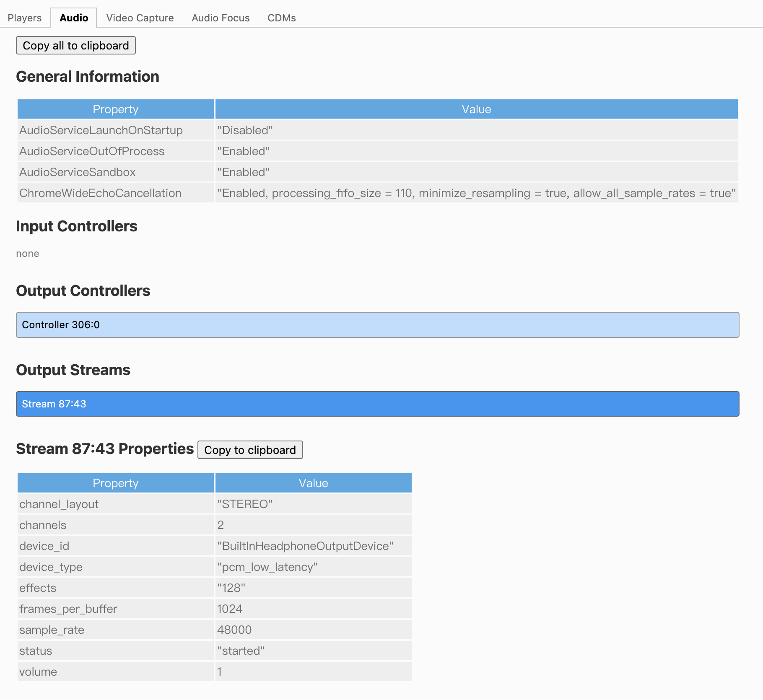Viewport: 763px width, 700px height.
Task: Click the ChromeWideEchoCancellation value cell
Action: point(476,193)
